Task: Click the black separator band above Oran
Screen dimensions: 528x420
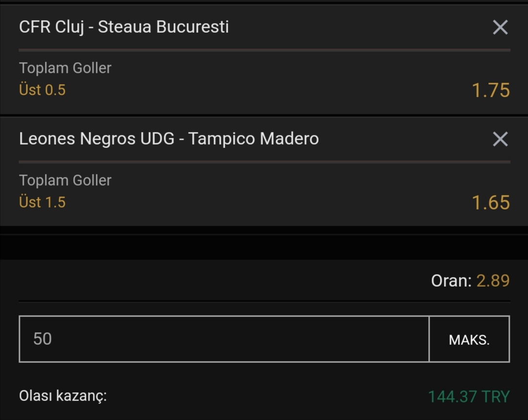Action: [264, 247]
